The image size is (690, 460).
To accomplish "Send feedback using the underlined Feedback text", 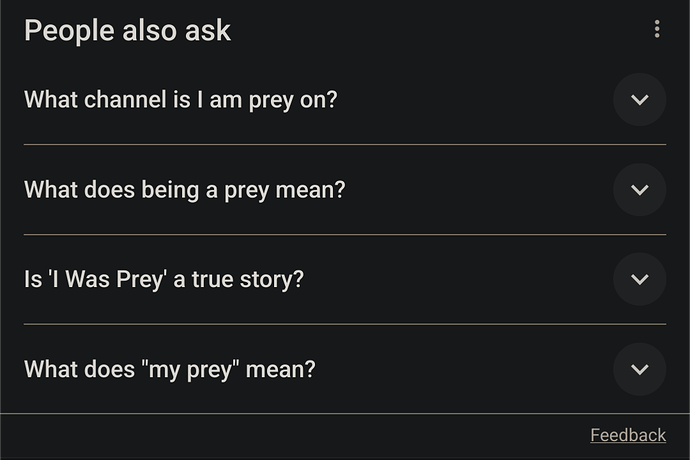I will [627, 435].
